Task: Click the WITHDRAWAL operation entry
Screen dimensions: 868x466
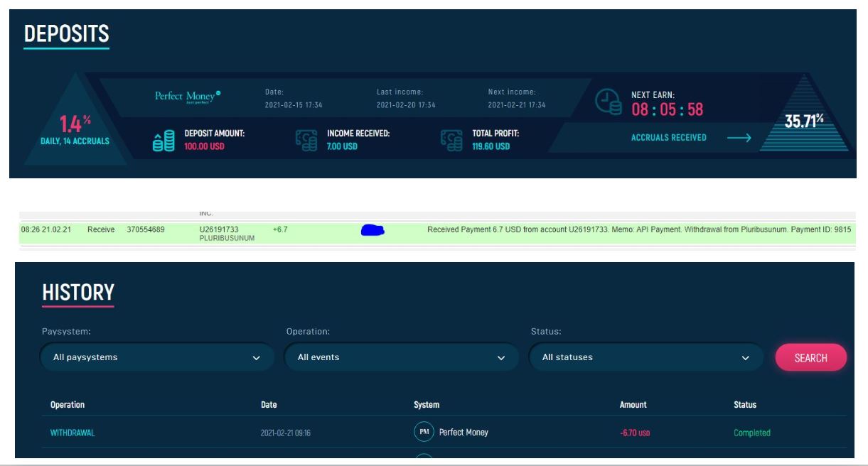Action: pos(73,433)
